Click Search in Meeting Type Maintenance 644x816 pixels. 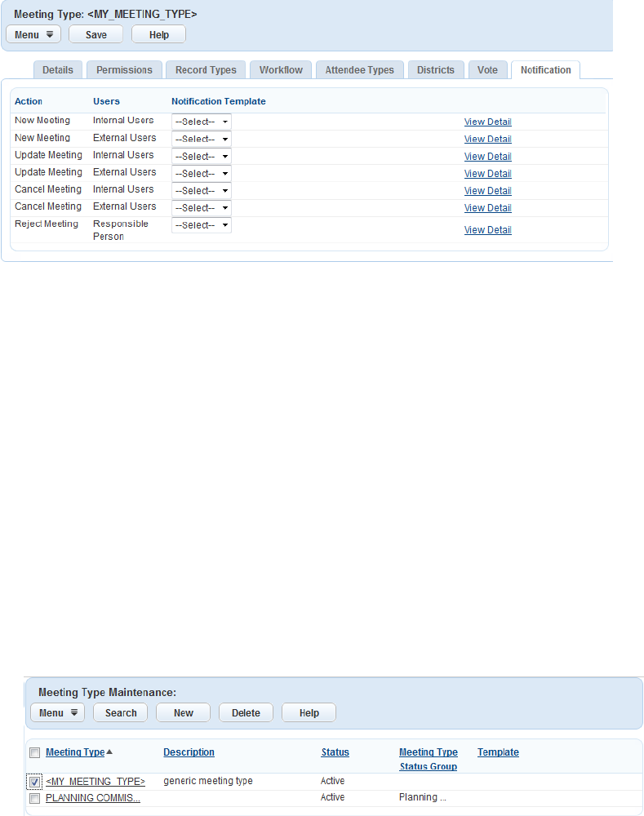tap(121, 712)
